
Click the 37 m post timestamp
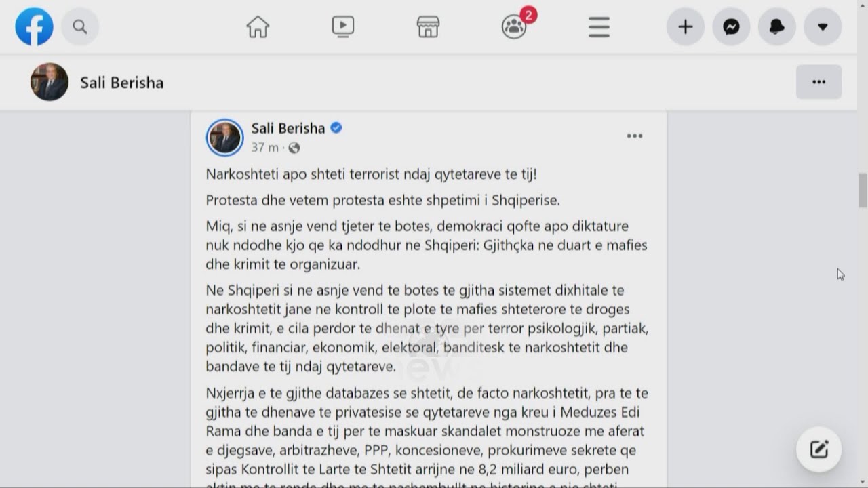[264, 148]
